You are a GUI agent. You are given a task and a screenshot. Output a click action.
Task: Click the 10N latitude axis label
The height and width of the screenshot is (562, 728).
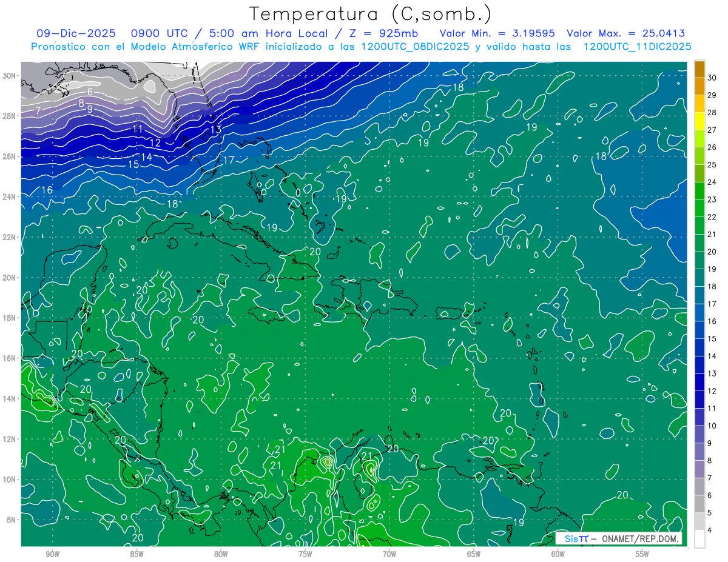(x=10, y=479)
